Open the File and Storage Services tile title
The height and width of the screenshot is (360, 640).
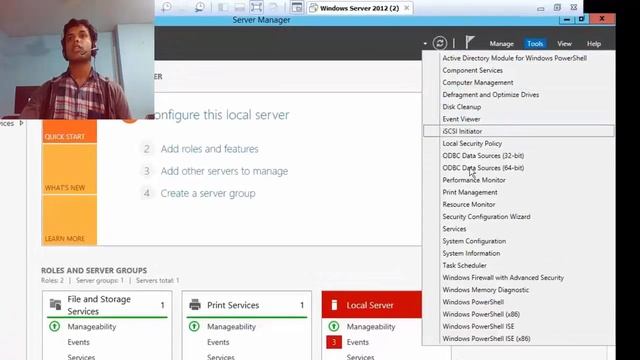point(99,305)
